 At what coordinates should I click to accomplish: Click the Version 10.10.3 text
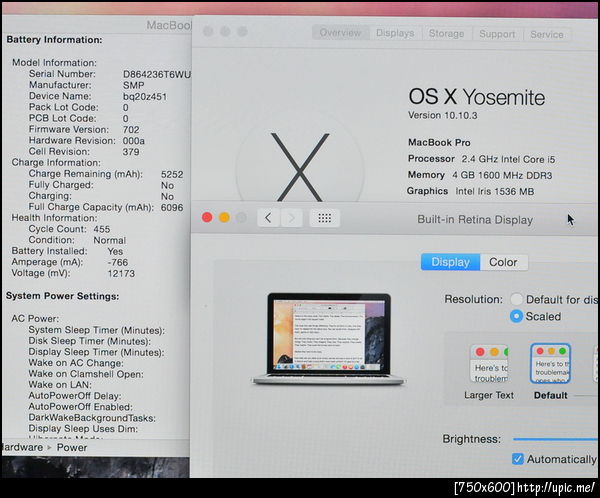coord(443,115)
